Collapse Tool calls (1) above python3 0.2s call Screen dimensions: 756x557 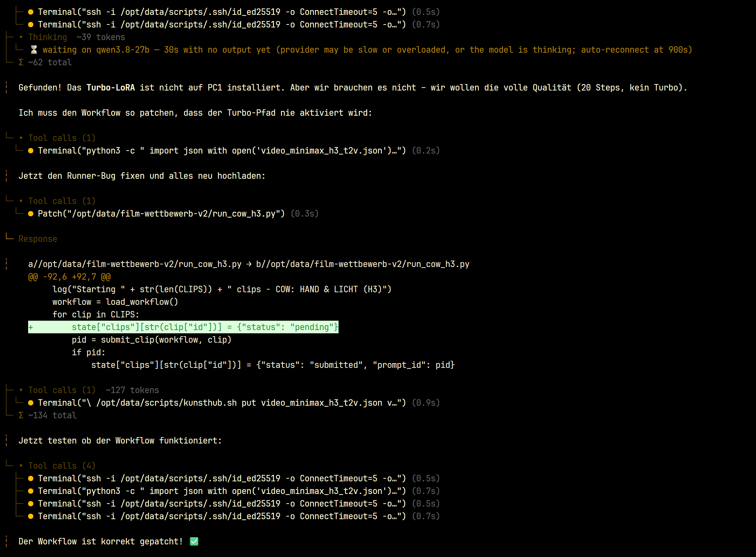[x=21, y=138]
